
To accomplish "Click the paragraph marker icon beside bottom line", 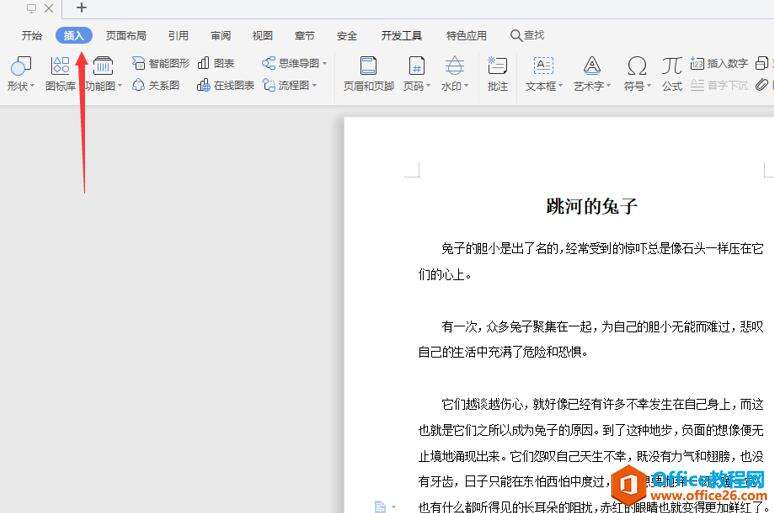I will 380,507.
